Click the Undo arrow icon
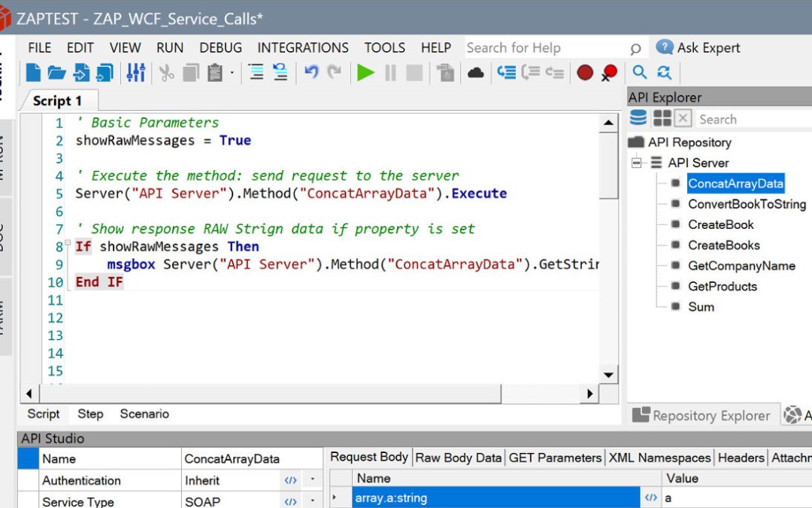Screen dimensions: 812x508 [311, 73]
